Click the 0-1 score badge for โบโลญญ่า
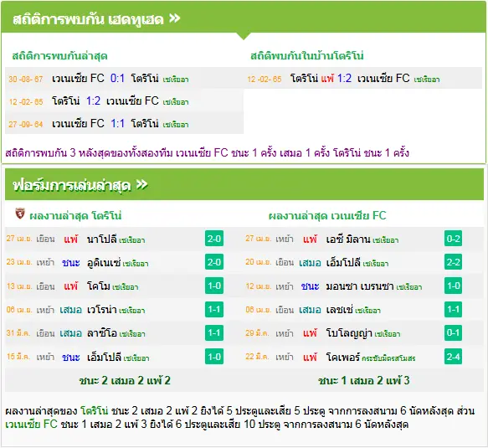This screenshot has width=488, height=448. [x=453, y=333]
